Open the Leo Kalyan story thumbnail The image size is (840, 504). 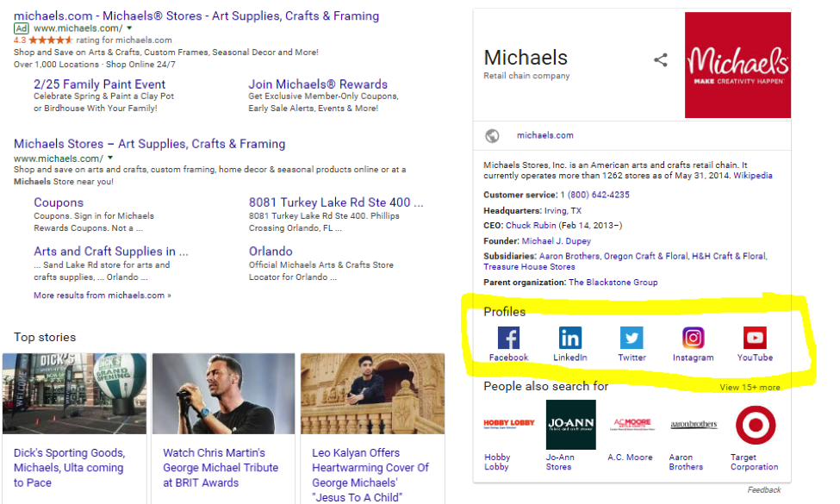coord(372,394)
